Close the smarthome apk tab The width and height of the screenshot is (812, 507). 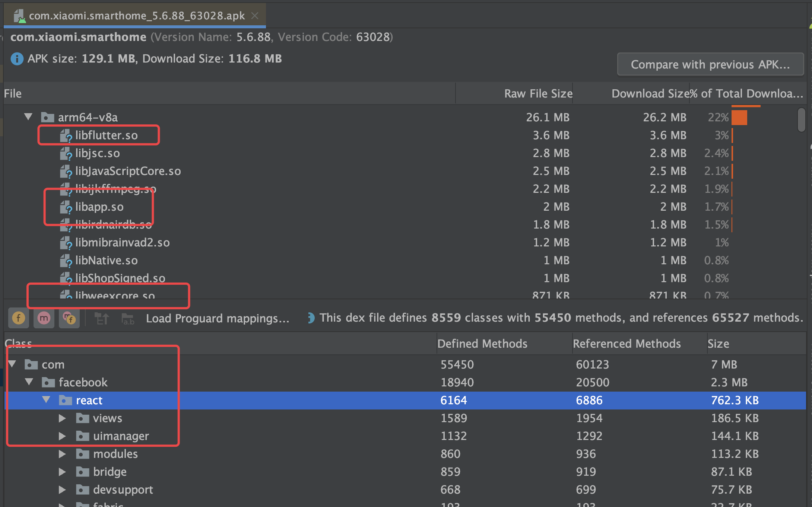(255, 16)
